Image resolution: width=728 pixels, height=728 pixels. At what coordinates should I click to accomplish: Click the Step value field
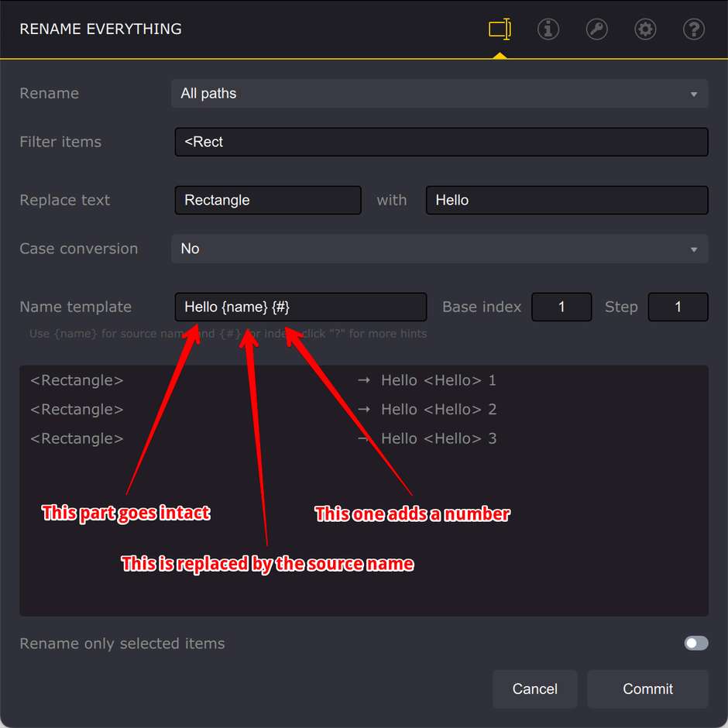[x=678, y=307]
